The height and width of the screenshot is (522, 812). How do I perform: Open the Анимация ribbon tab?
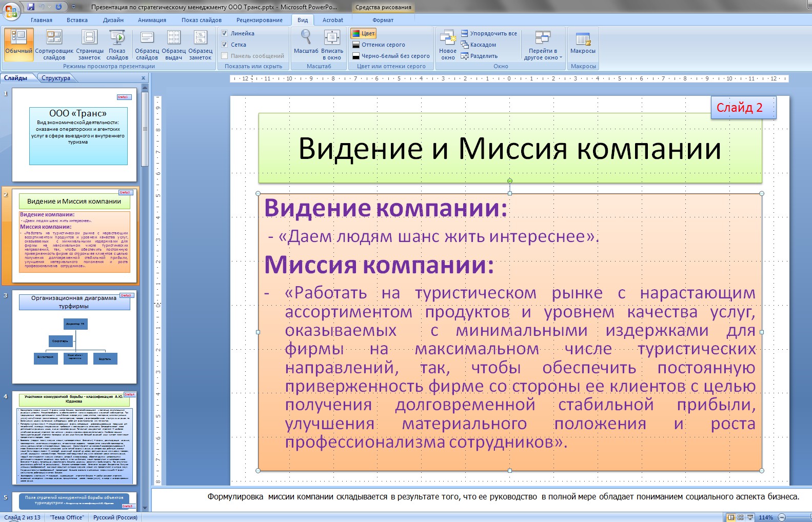pyautogui.click(x=152, y=20)
